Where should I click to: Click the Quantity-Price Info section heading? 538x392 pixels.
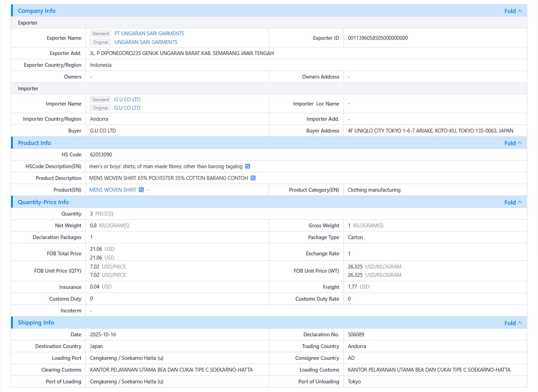pos(43,202)
